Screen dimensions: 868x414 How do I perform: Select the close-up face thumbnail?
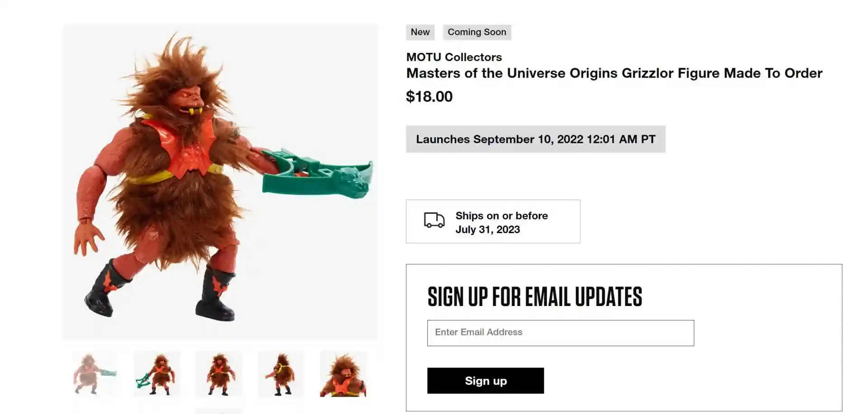[x=343, y=374]
